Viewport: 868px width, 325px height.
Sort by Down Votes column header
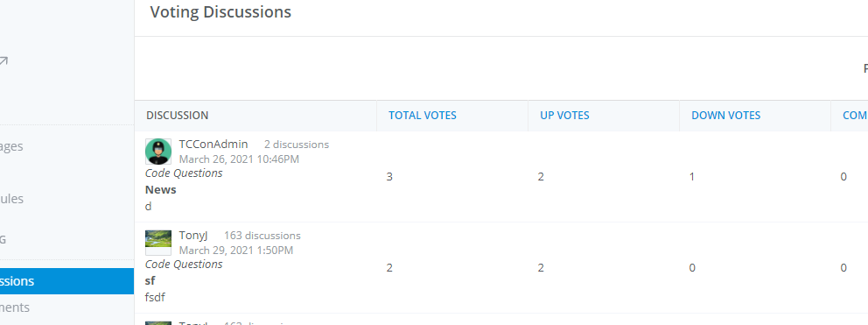pos(725,116)
